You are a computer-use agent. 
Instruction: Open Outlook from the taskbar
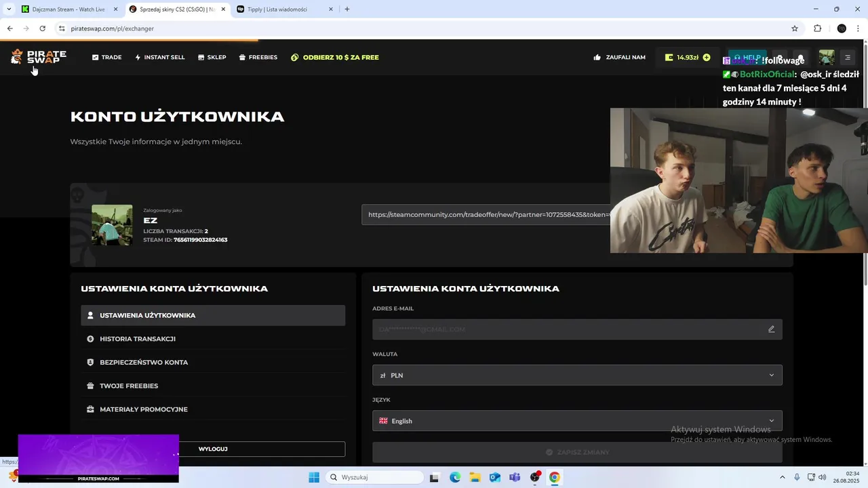click(495, 477)
